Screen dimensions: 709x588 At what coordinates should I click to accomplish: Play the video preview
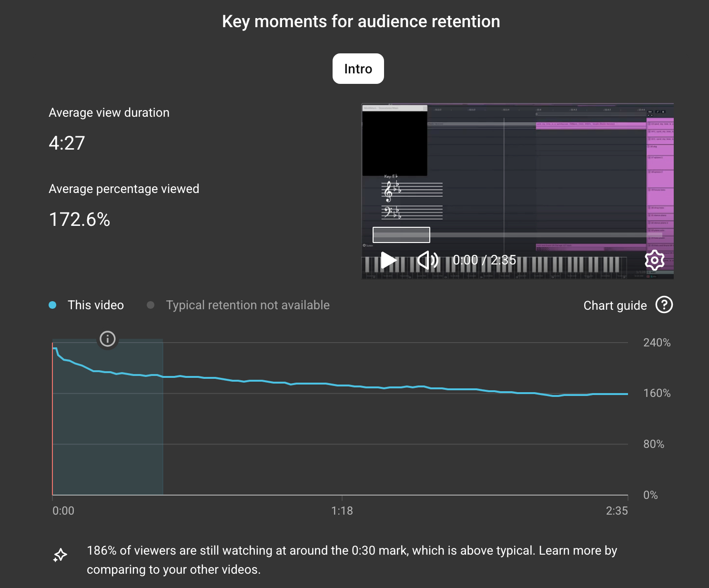click(x=388, y=260)
